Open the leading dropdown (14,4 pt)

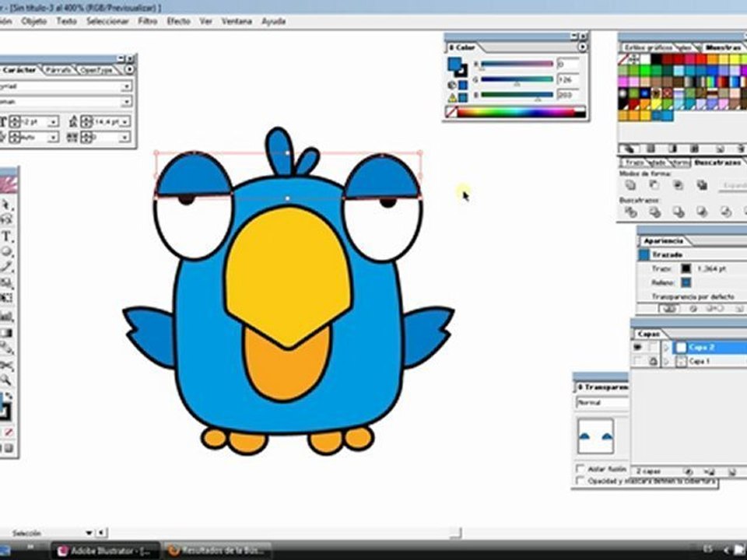tap(124, 122)
